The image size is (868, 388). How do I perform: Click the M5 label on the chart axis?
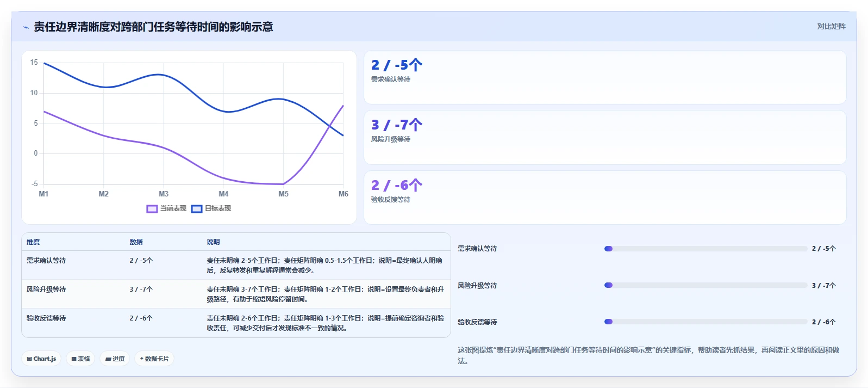point(284,194)
